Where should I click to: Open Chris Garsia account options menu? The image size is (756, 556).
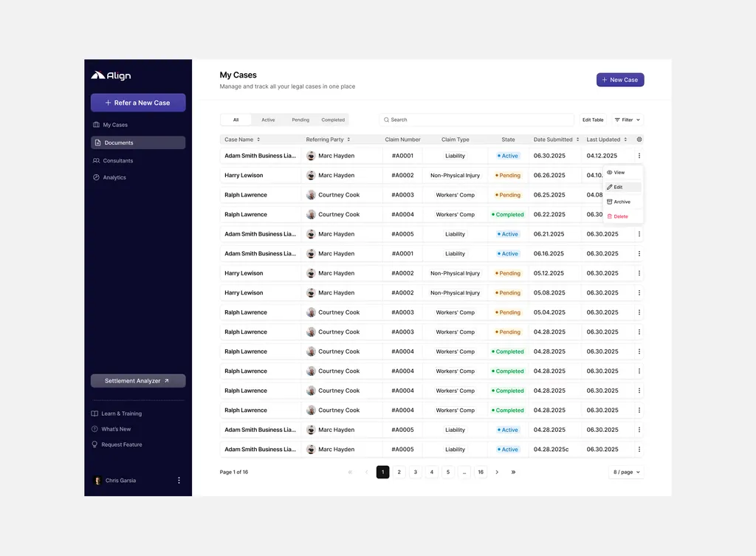click(179, 480)
